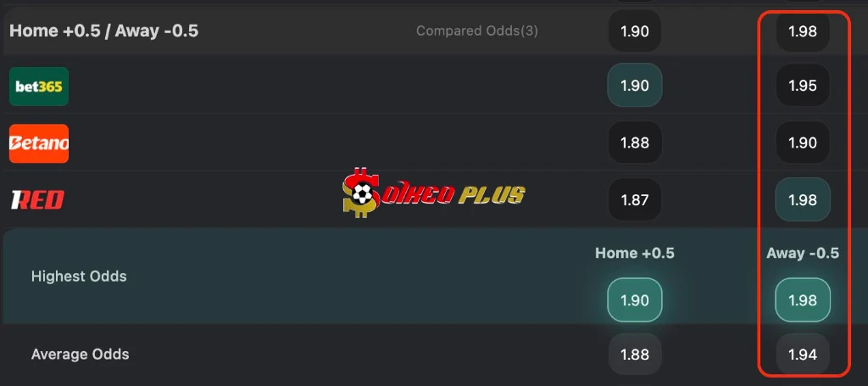Viewport: 868px width, 386px height.
Task: Click the average away odds 1.94
Action: [x=802, y=355]
